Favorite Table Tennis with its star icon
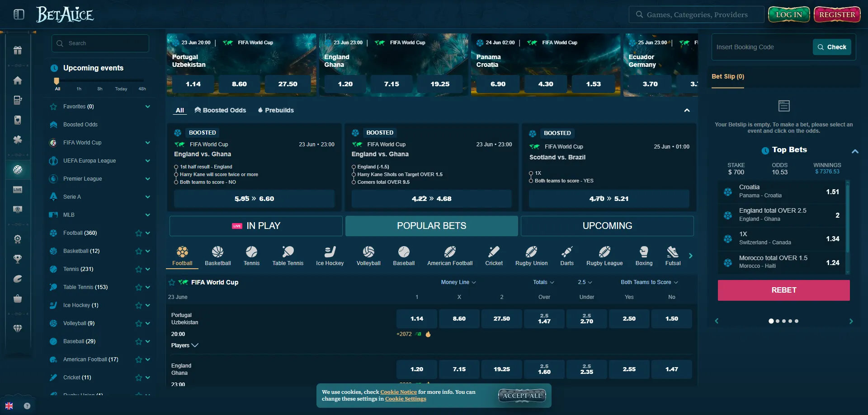868x415 pixels. point(139,287)
